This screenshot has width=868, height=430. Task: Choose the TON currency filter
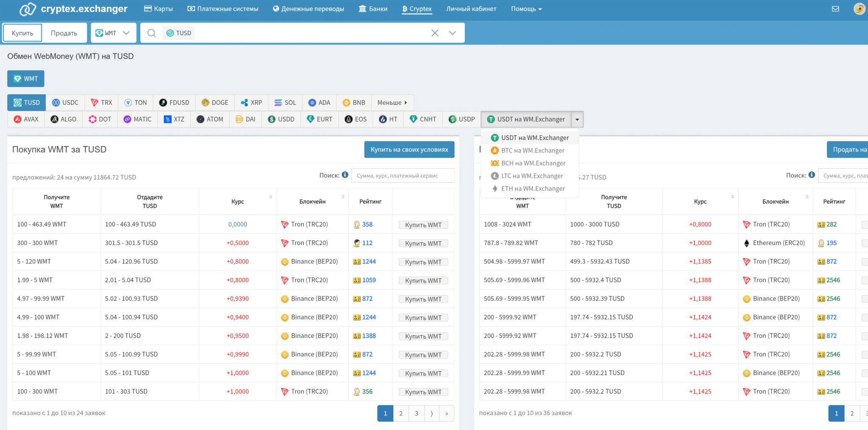click(x=136, y=103)
